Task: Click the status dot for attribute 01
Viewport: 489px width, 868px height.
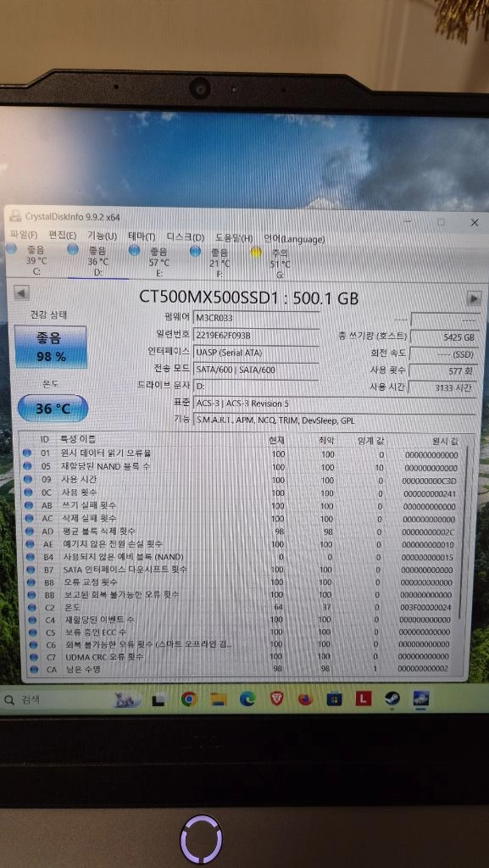Action: 26,453
